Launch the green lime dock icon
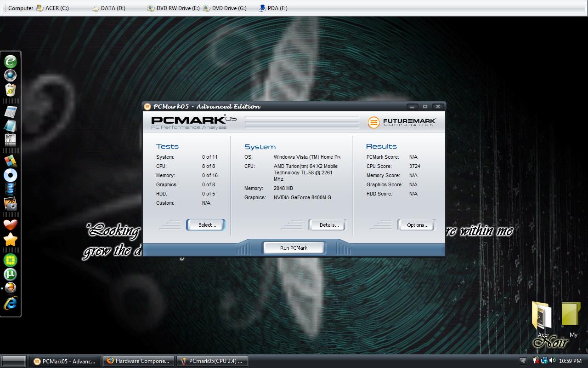Image resolution: width=588 pixels, height=368 pixels. click(10, 260)
